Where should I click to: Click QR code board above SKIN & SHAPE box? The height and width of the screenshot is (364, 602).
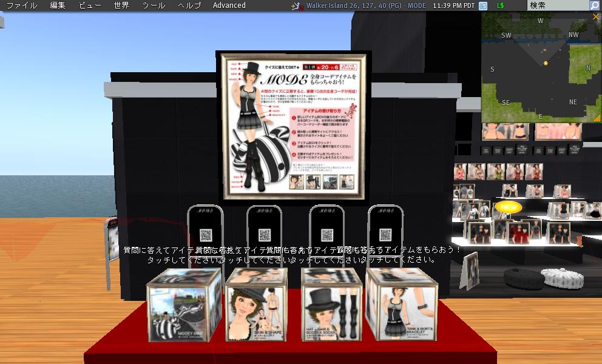click(x=265, y=234)
